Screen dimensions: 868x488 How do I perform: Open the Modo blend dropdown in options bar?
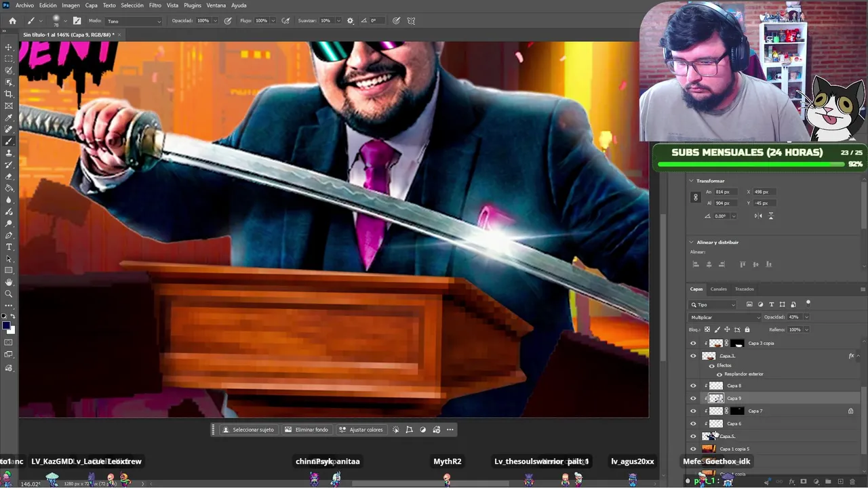pos(134,21)
